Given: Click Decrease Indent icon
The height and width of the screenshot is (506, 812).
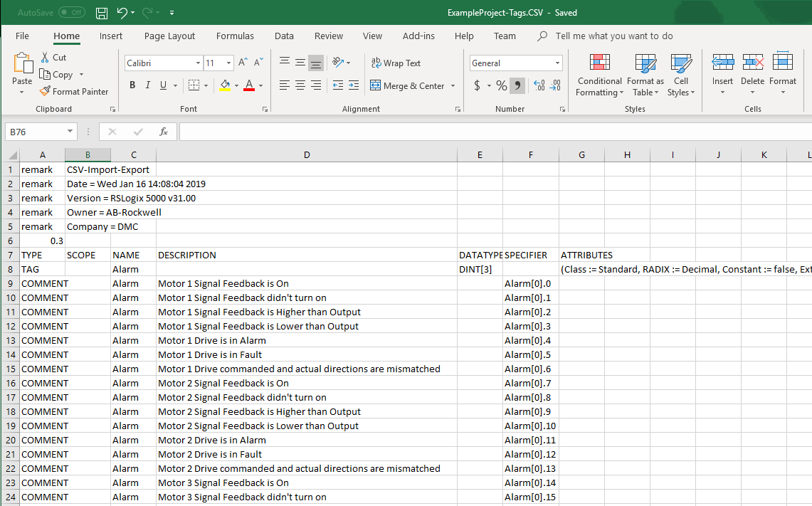Looking at the screenshot, I should (337, 85).
